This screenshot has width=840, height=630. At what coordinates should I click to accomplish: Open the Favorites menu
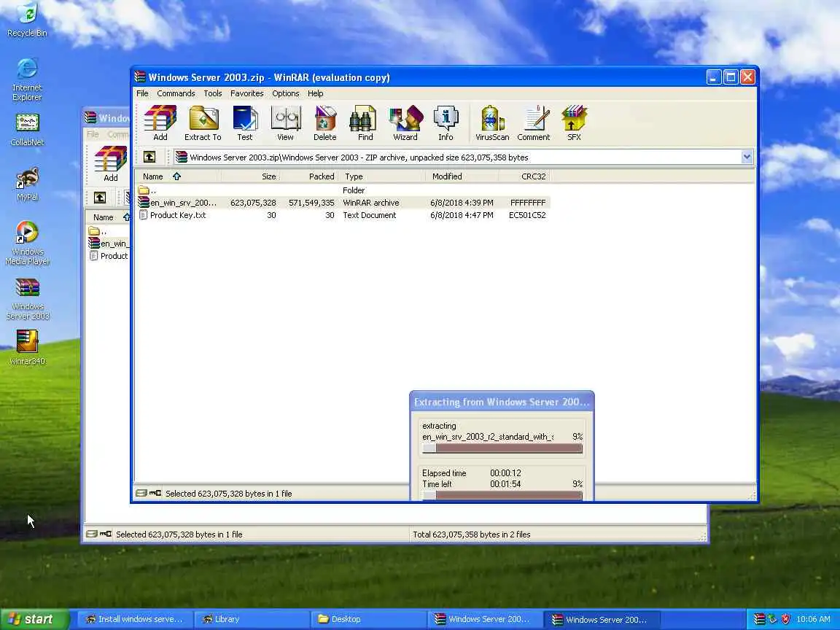coord(247,93)
